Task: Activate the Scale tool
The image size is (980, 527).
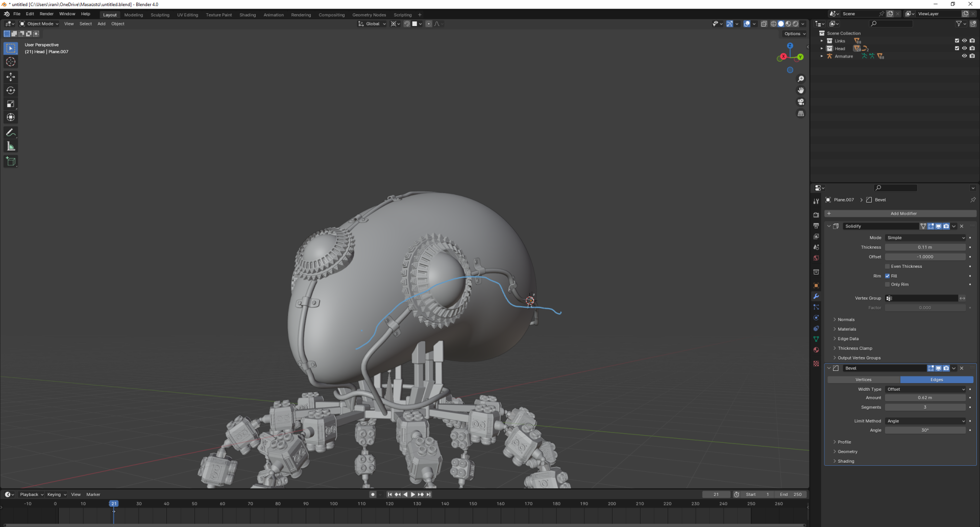Action: (11, 104)
